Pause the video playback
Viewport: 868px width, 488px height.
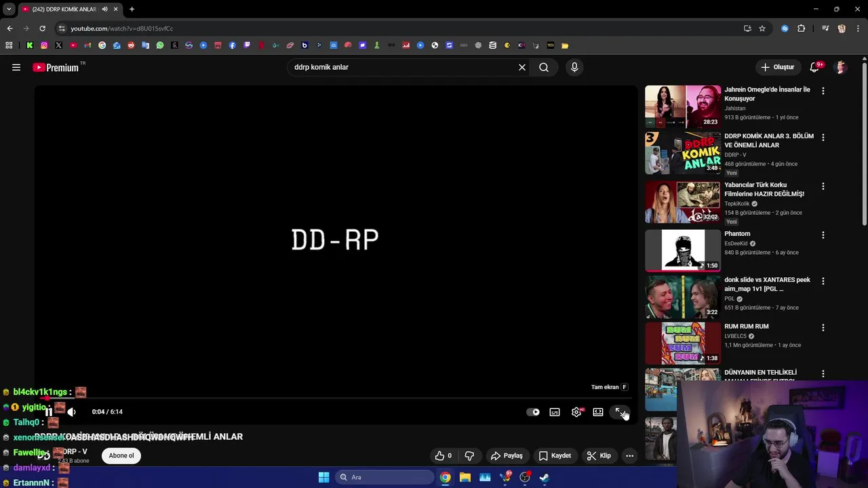point(49,411)
